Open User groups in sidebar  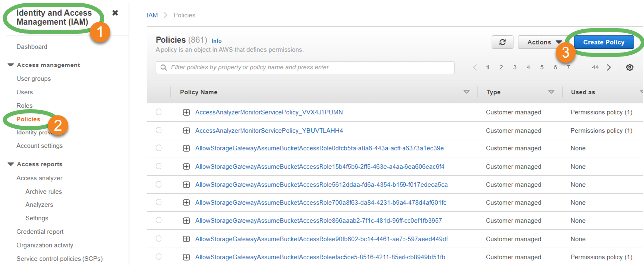click(x=34, y=79)
